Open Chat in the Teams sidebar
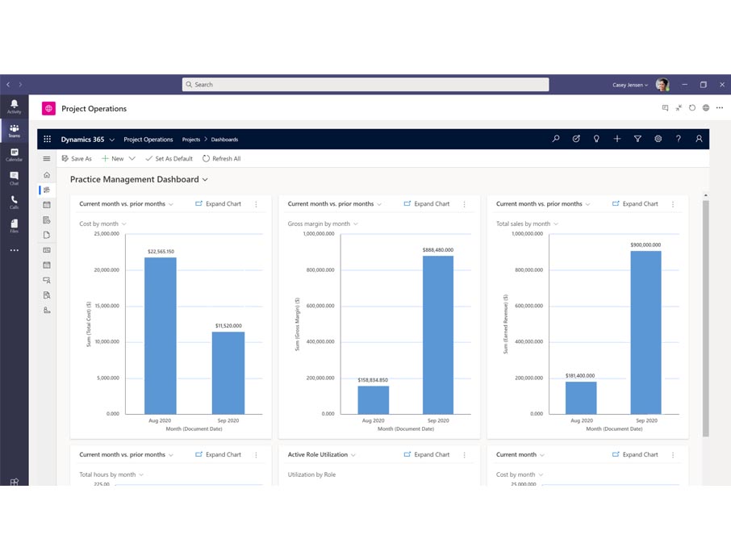 [x=15, y=177]
